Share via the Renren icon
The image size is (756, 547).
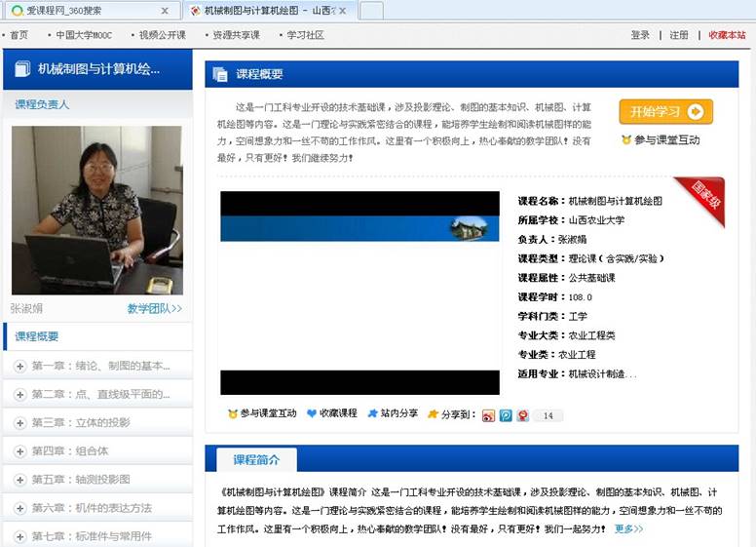[x=523, y=415]
